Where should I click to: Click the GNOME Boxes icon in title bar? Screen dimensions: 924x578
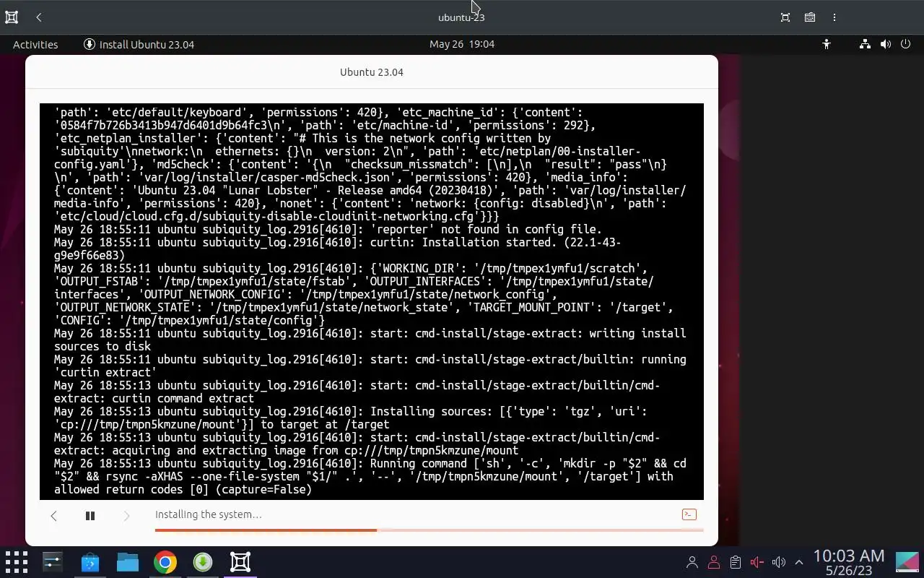[x=12, y=17]
